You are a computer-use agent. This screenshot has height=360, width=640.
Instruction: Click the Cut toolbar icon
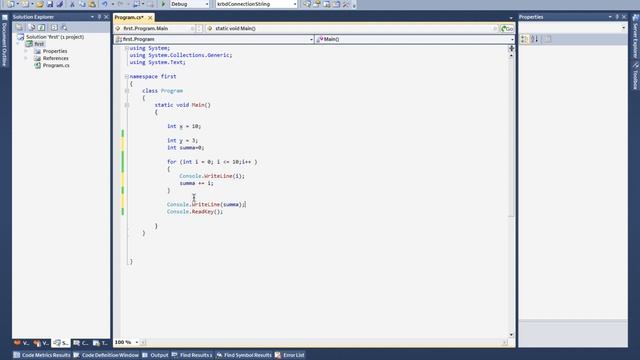[73, 4]
